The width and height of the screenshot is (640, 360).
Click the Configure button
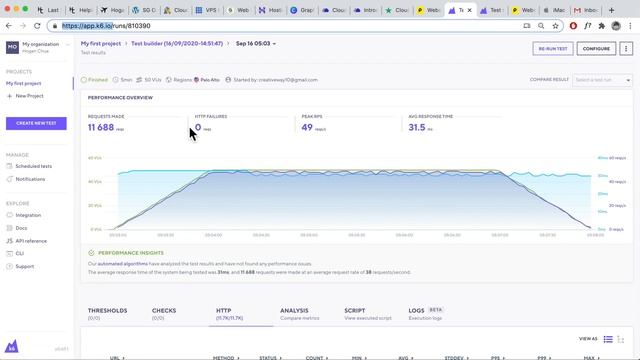pyautogui.click(x=596, y=49)
